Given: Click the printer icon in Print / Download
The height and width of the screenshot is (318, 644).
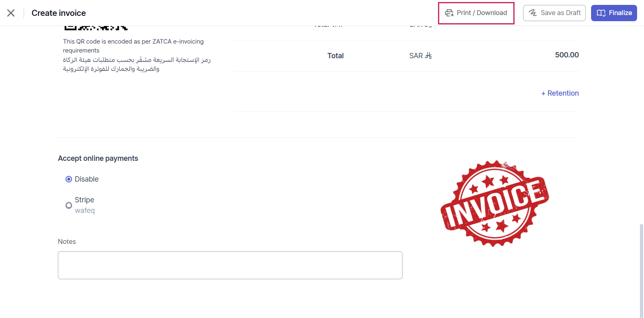Looking at the screenshot, I should [449, 13].
